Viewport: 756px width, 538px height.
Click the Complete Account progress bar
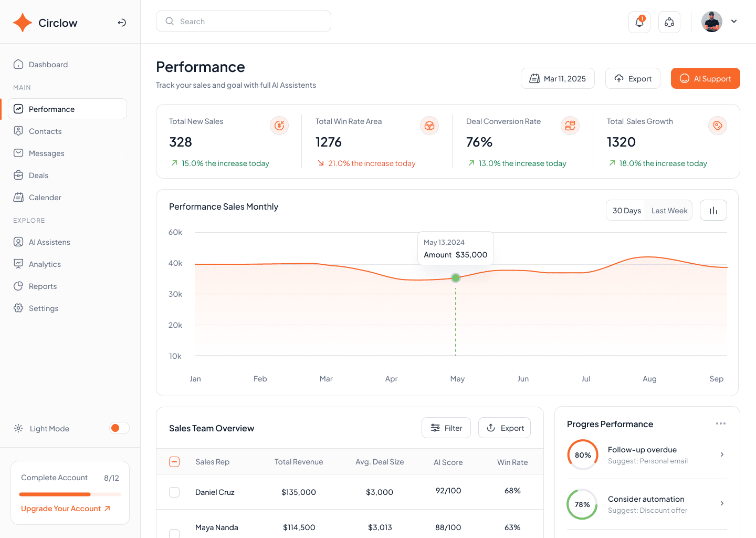click(70, 494)
